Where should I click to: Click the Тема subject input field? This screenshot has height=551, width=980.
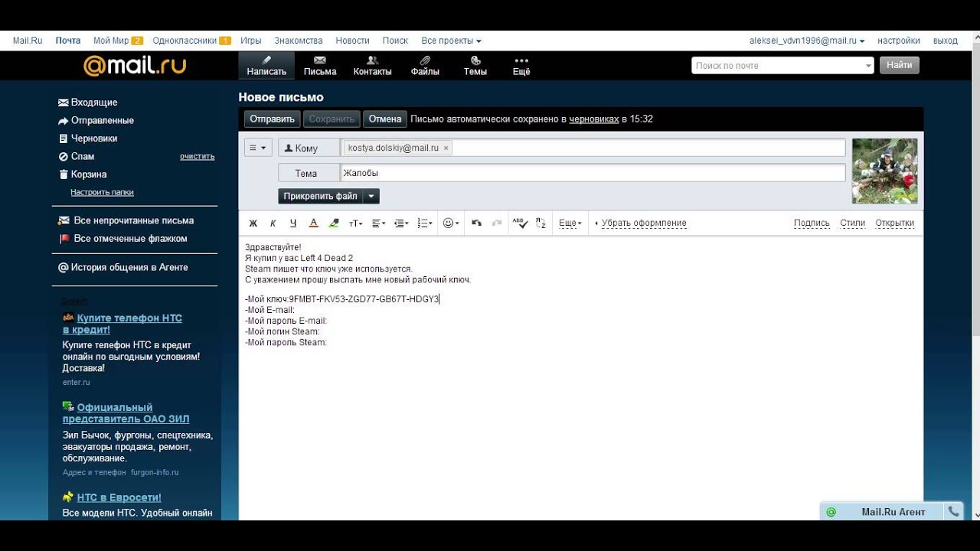[x=593, y=173]
